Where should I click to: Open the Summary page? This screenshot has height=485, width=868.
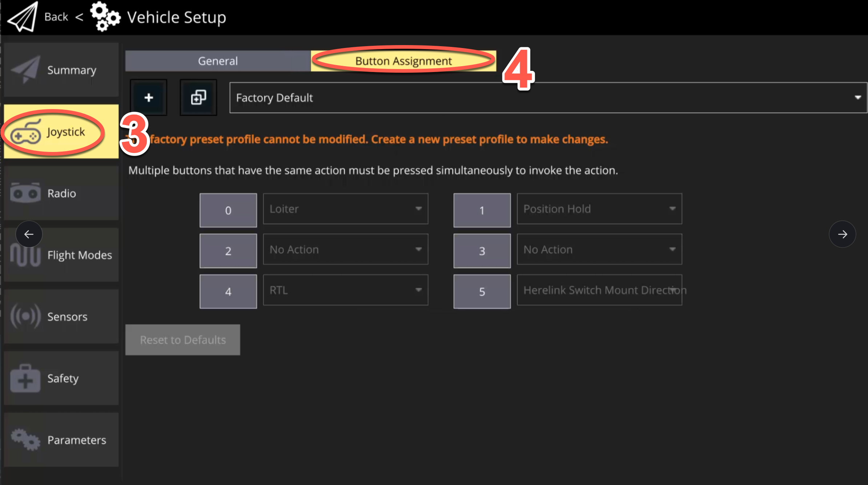tap(61, 70)
